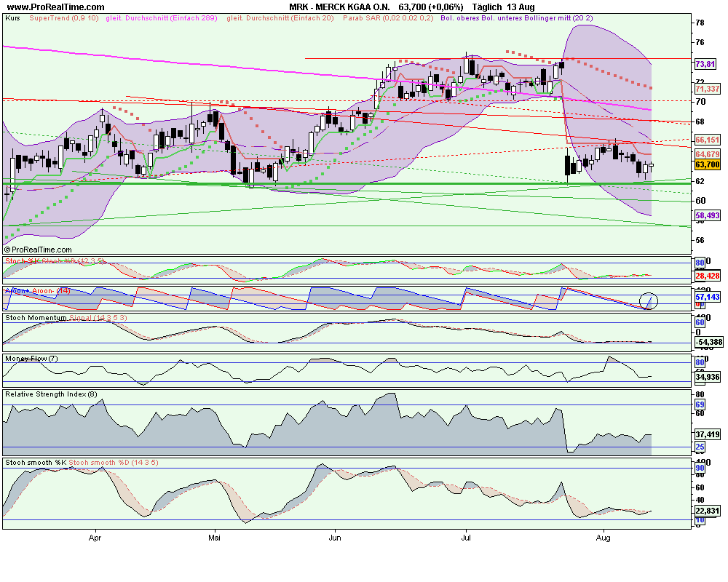Click the 34,936 Money Flow value tag
728x582 pixels.
pyautogui.click(x=708, y=377)
